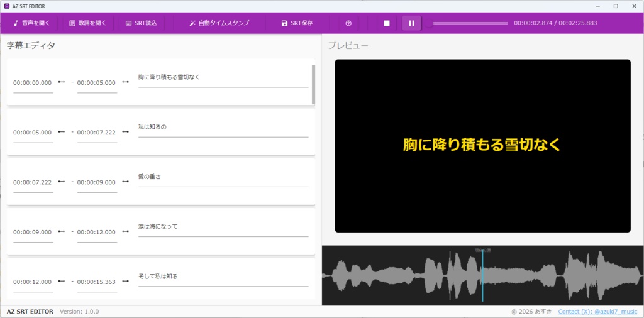Click the 字幕エディタ heading
644x318 pixels.
31,45
